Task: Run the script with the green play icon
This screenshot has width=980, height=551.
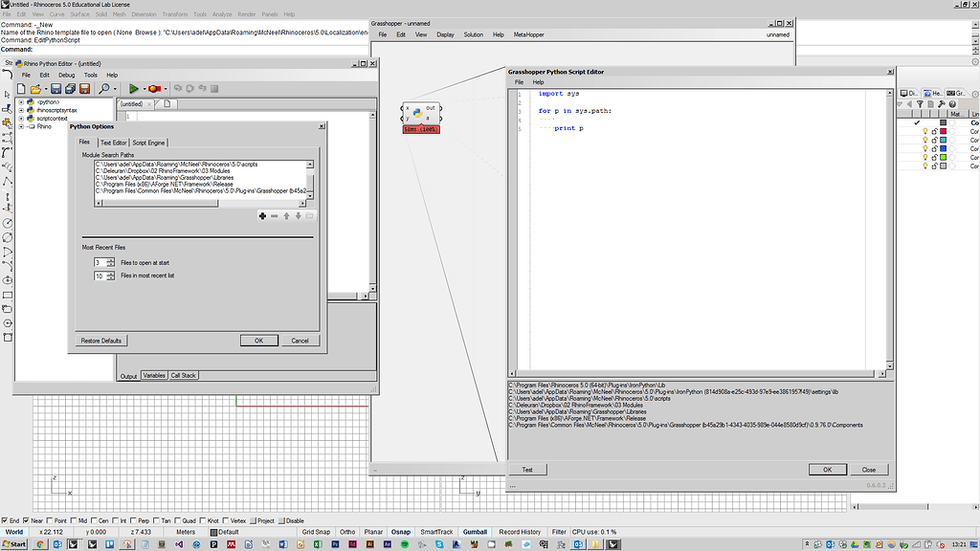Action: [133, 88]
